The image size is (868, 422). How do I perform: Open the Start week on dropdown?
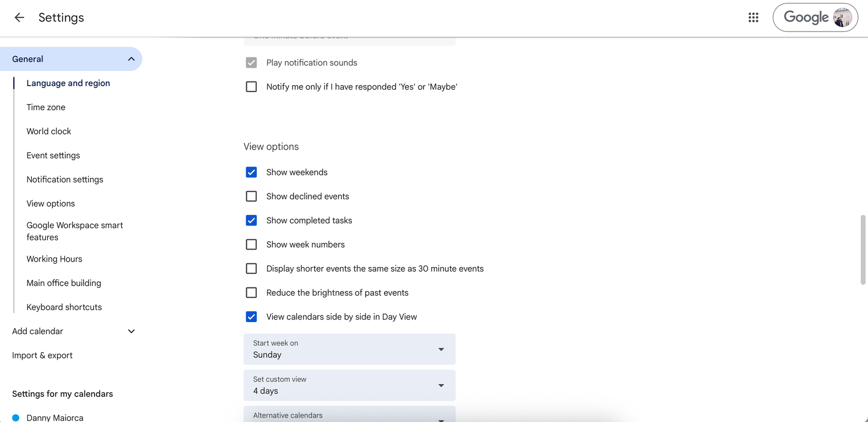click(x=349, y=349)
